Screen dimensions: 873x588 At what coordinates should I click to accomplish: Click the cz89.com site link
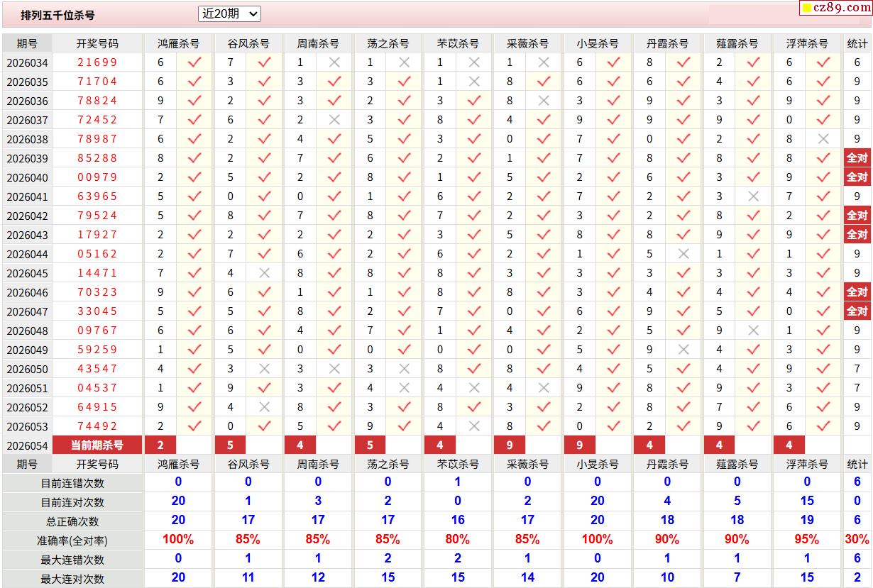tap(841, 8)
